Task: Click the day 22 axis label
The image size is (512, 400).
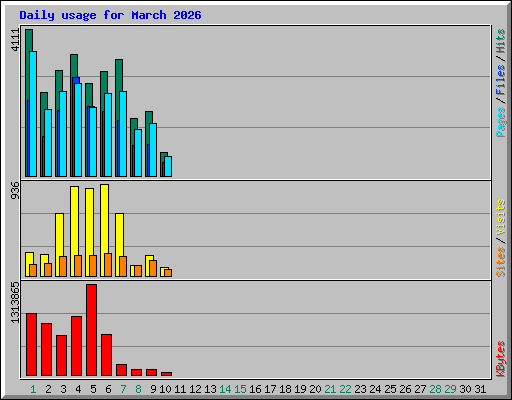Action: pyautogui.click(x=345, y=389)
